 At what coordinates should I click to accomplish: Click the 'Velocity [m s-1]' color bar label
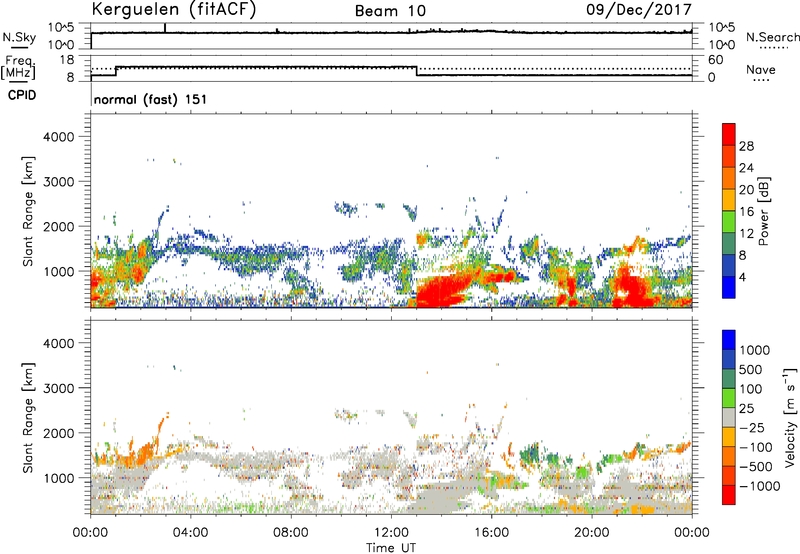click(x=790, y=417)
